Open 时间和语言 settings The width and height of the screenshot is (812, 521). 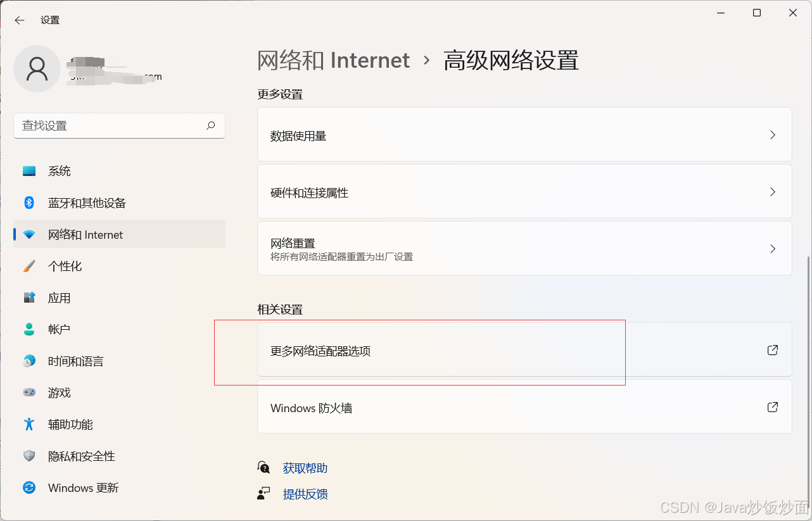click(119, 361)
